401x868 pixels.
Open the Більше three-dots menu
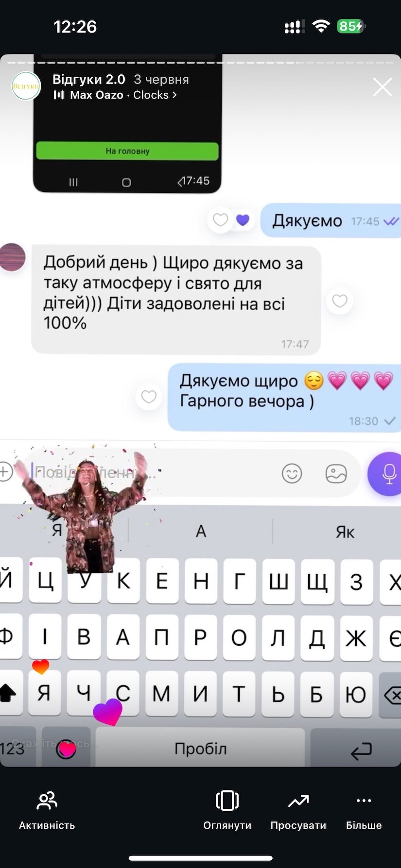pyautogui.click(x=364, y=801)
